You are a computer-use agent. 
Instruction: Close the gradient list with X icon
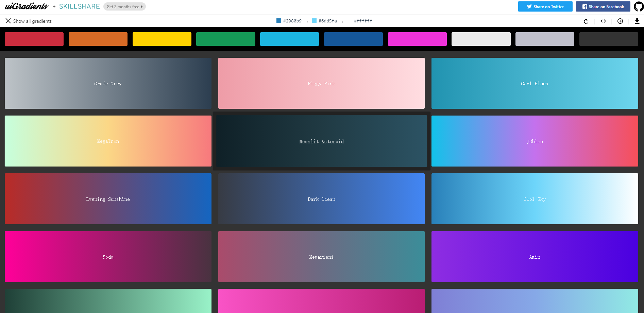pos(8,21)
